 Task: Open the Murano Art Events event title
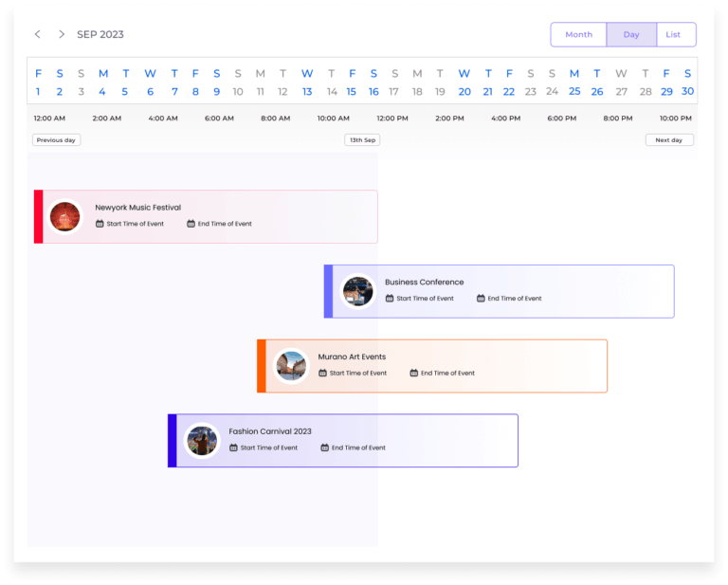pos(352,357)
